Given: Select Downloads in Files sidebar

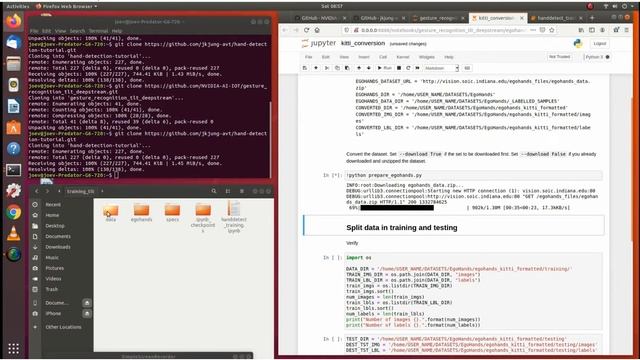Looking at the screenshot, I should pyautogui.click(x=58, y=247).
